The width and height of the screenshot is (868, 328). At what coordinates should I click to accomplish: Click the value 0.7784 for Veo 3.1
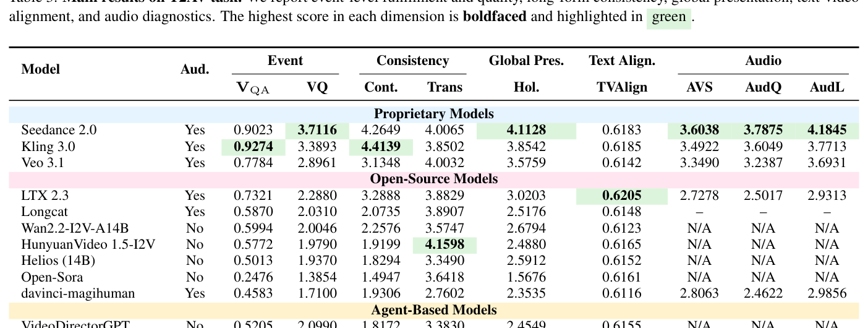[x=253, y=163]
